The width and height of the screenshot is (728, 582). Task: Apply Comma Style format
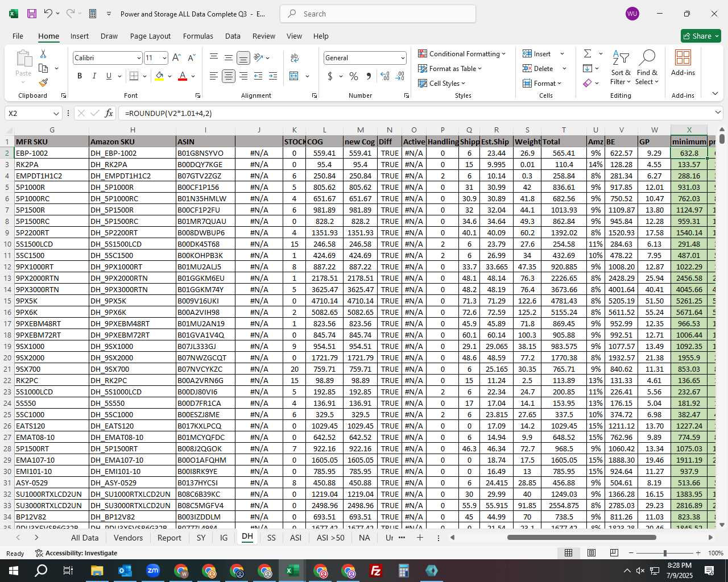(x=369, y=76)
